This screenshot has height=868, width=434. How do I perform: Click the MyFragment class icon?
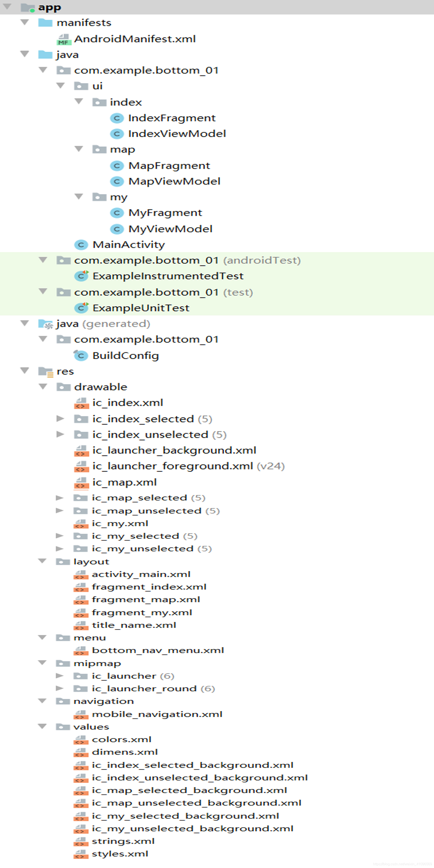coord(117,213)
